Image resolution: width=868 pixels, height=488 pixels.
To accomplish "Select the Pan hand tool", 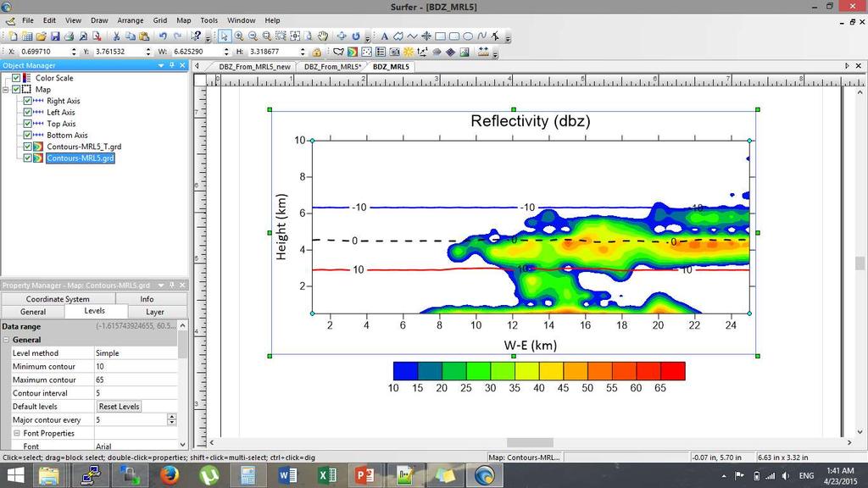I will (x=323, y=36).
